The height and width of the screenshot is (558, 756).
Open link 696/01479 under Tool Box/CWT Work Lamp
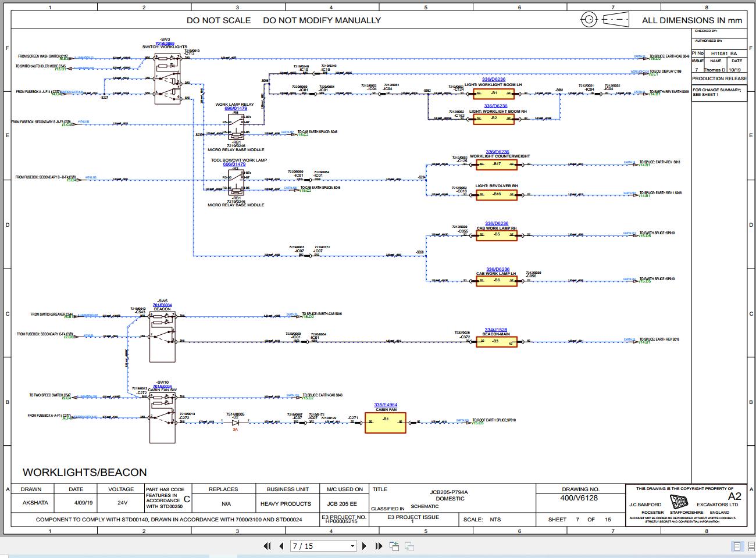[236, 164]
